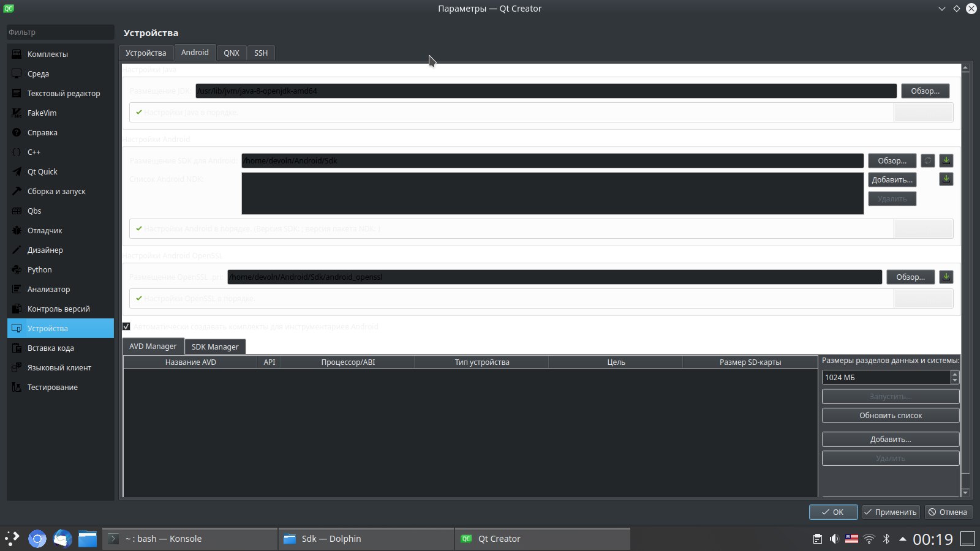Open the Комплекты settings category
This screenshot has width=980, height=551.
[x=60, y=54]
